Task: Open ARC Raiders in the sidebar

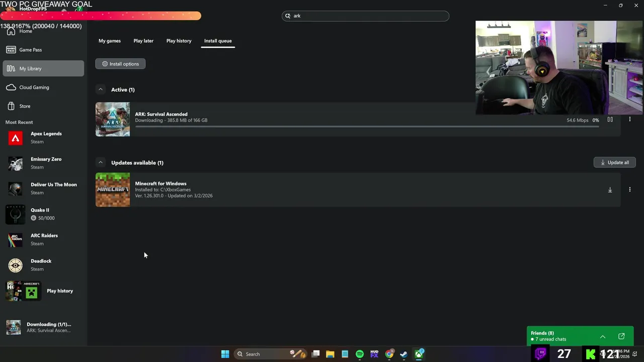Action: pos(43,239)
